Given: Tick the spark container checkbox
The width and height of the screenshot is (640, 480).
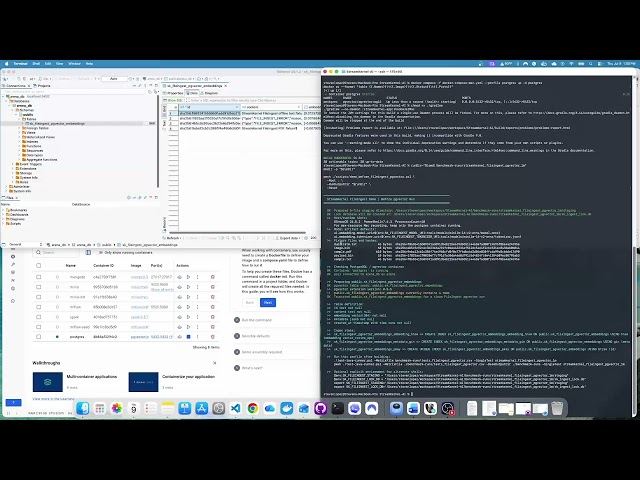Looking at the screenshot, I should (39, 317).
